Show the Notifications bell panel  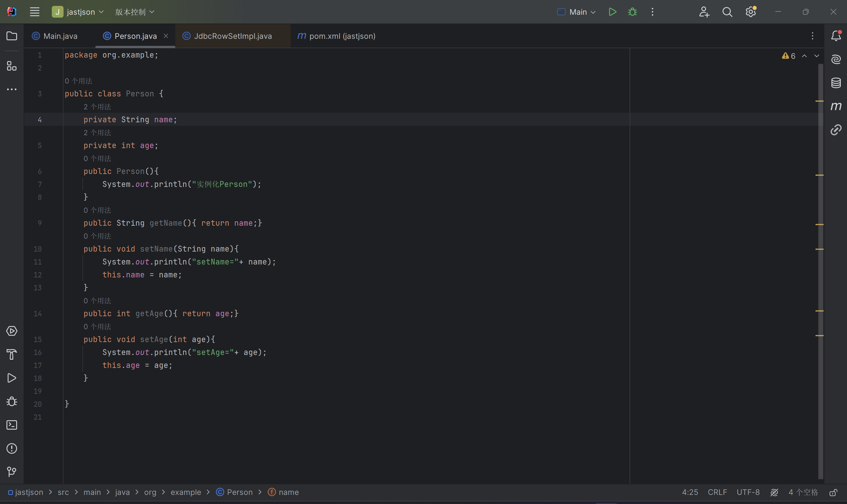click(x=836, y=36)
